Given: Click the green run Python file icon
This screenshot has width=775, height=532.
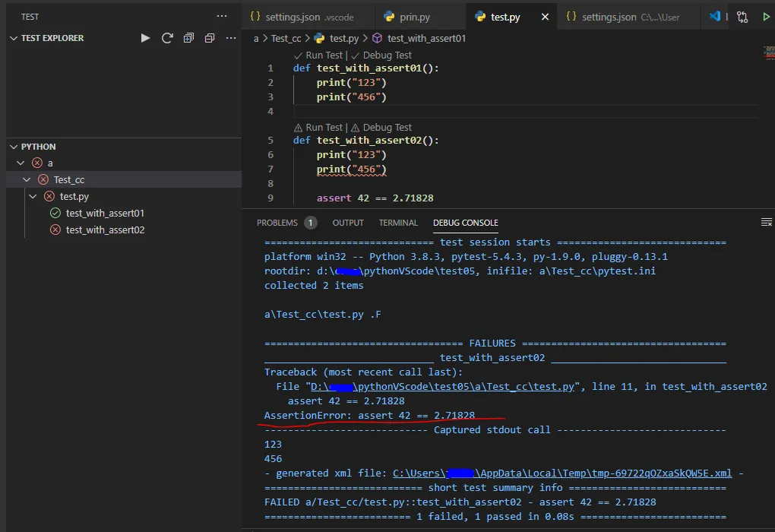Looking at the screenshot, I should [766, 17].
